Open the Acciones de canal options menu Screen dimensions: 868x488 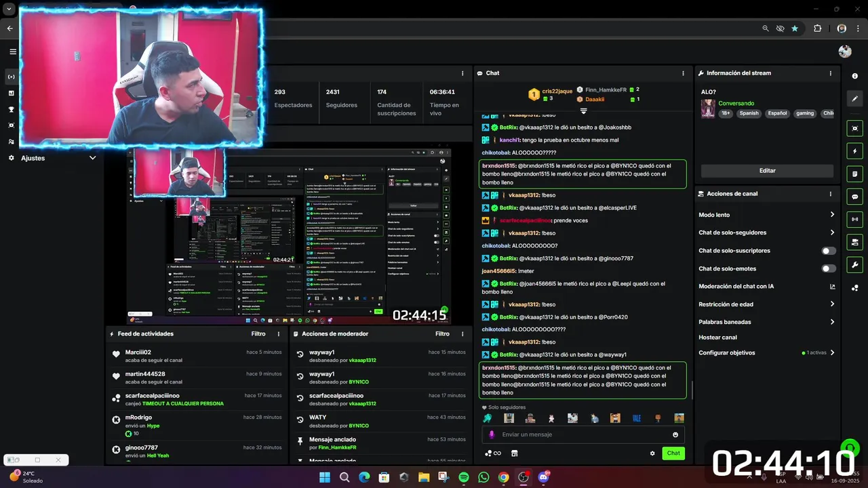click(x=830, y=194)
